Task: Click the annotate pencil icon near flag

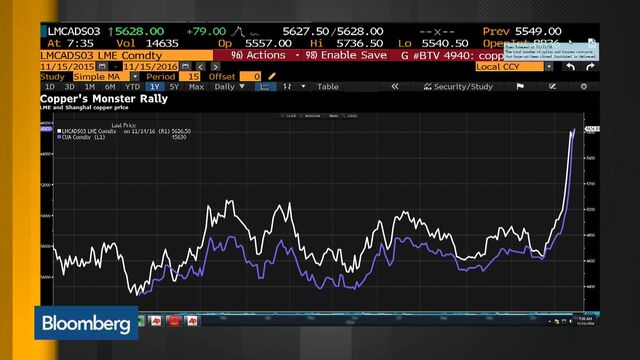Action: [x=552, y=87]
